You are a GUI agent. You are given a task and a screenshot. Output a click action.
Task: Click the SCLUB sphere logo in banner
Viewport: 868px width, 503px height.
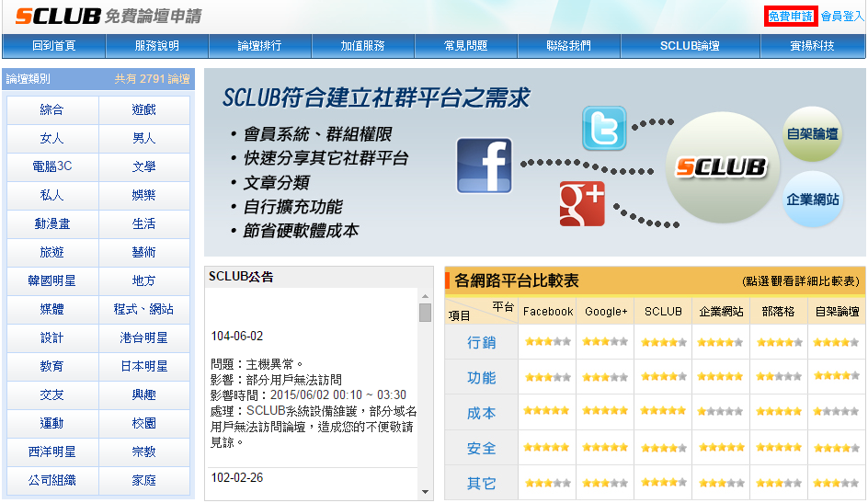723,167
